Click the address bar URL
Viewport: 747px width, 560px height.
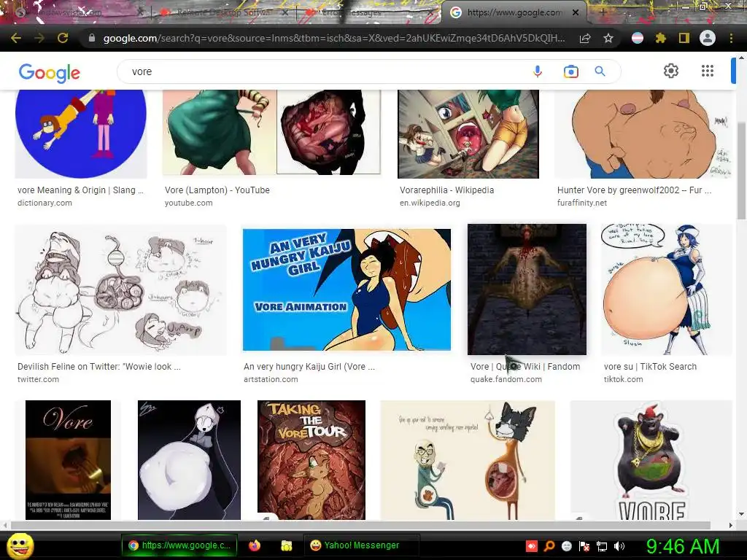[x=333, y=38]
